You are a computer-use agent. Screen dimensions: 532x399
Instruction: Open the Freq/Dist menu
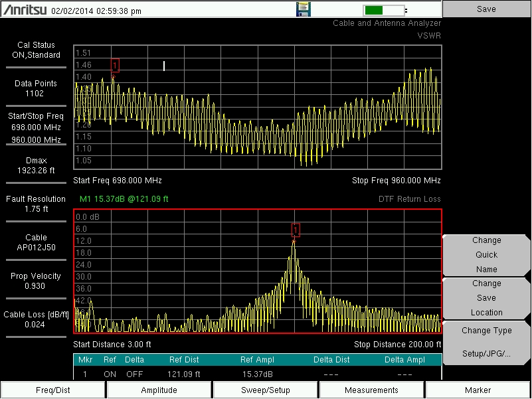[x=53, y=390]
